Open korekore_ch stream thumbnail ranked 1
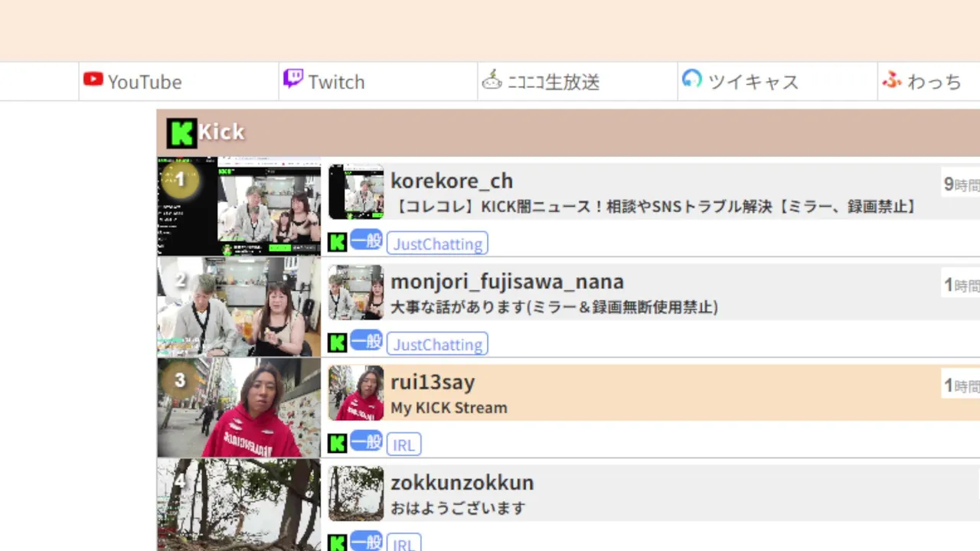The width and height of the screenshot is (980, 551). pyautogui.click(x=239, y=206)
